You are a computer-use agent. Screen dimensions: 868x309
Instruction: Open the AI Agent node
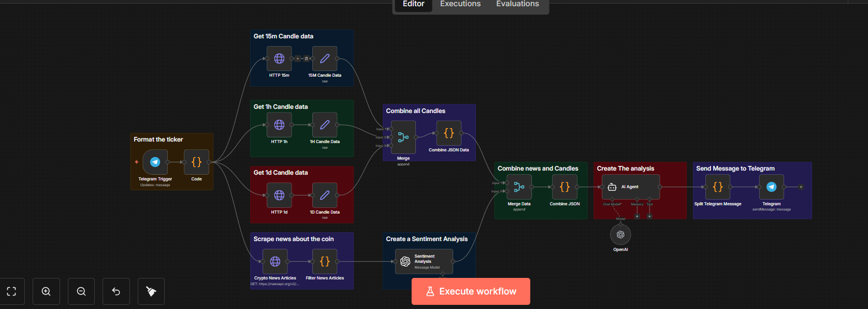630,187
